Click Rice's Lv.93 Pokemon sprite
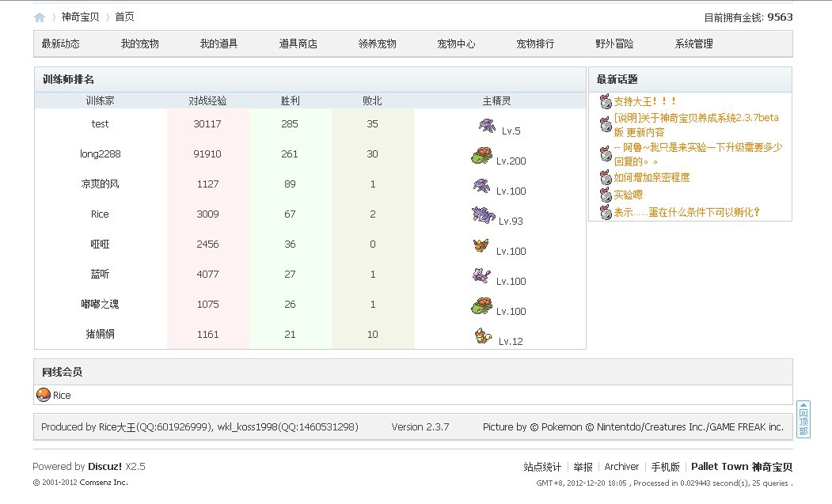This screenshot has width=832, height=504. tap(482, 215)
